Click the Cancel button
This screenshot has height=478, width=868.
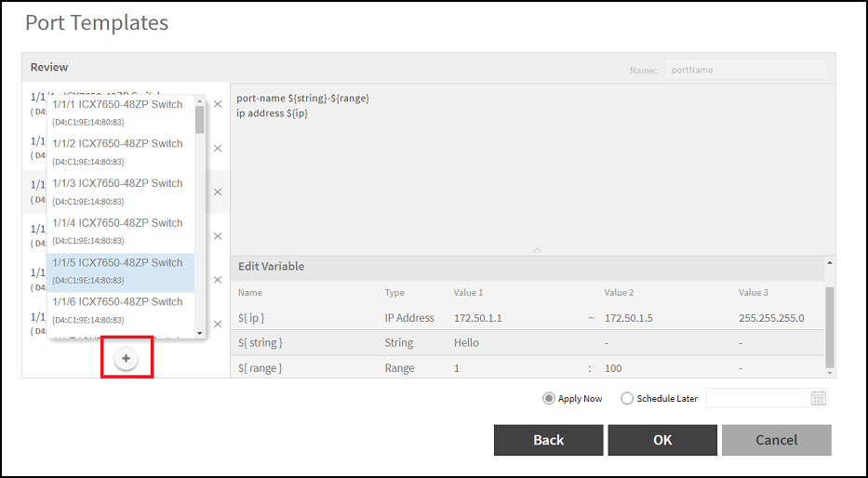(777, 440)
